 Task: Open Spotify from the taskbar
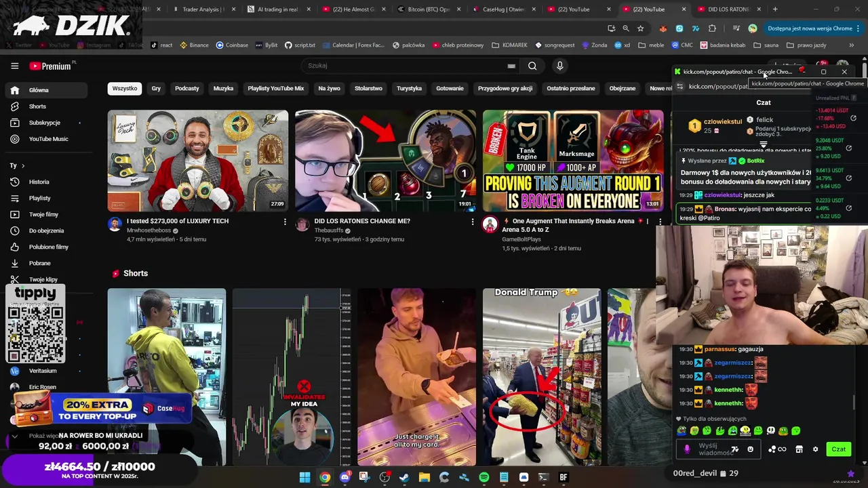[484, 477]
